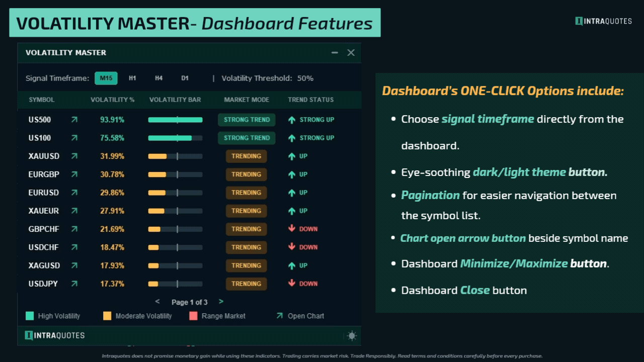The height and width of the screenshot is (362, 644).
Task: Switch signal timeframe to H1
Action: [132, 78]
